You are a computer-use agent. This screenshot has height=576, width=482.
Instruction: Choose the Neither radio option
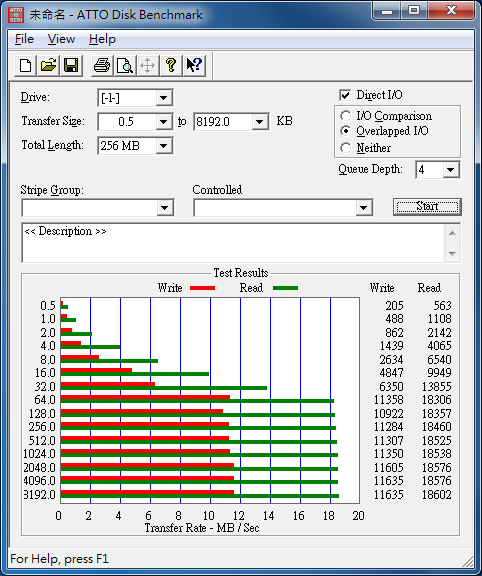345,148
